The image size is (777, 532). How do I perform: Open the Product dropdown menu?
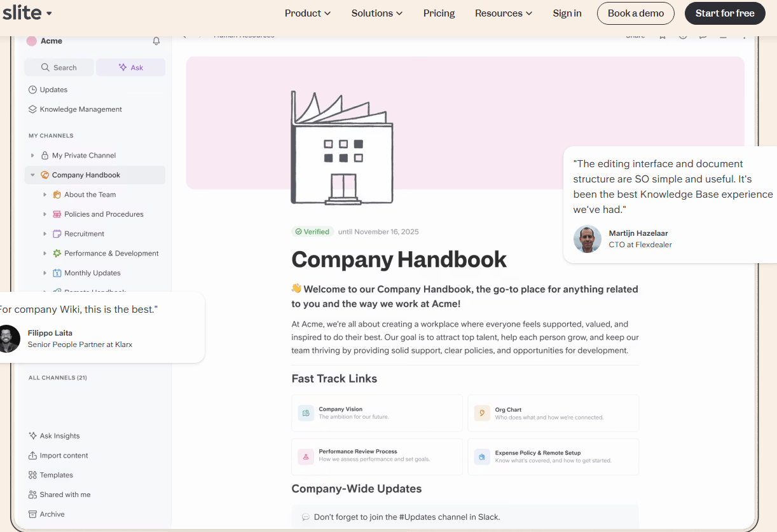point(308,13)
